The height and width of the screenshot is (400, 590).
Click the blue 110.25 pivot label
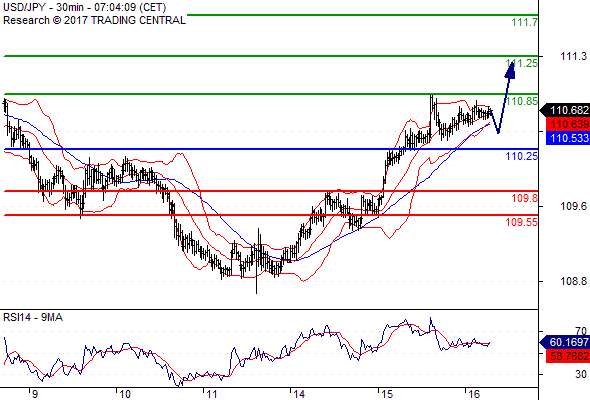click(522, 156)
